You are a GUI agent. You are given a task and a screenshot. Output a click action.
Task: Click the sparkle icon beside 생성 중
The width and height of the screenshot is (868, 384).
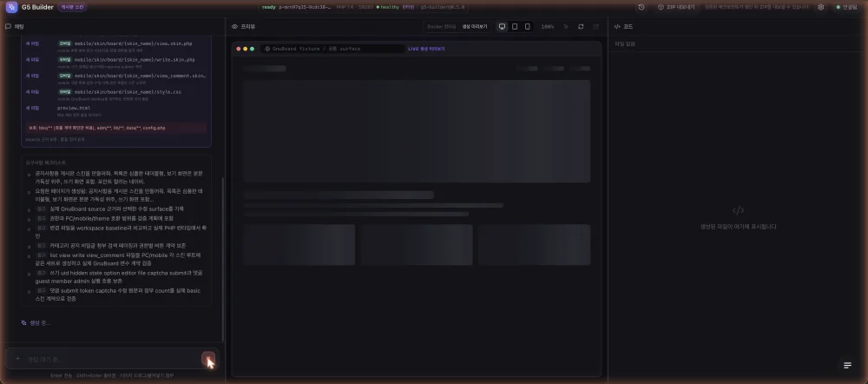(23, 322)
